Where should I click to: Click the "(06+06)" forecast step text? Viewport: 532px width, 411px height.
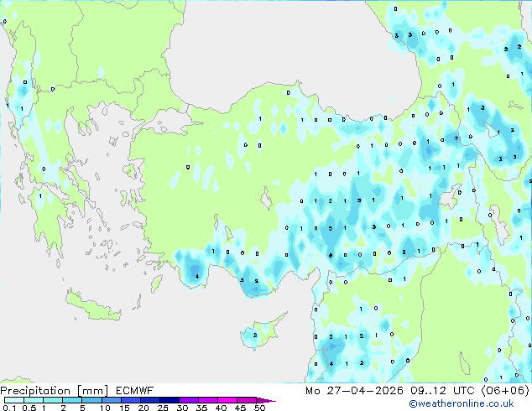pos(505,391)
